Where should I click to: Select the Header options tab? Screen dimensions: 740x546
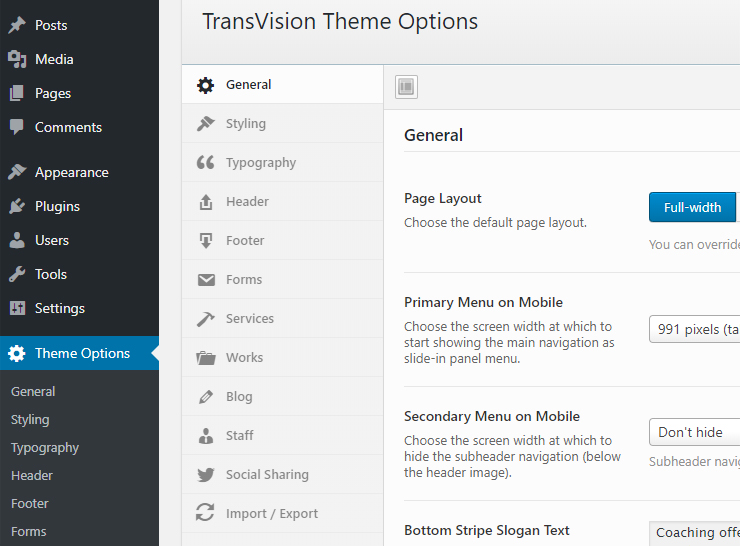tap(282, 202)
